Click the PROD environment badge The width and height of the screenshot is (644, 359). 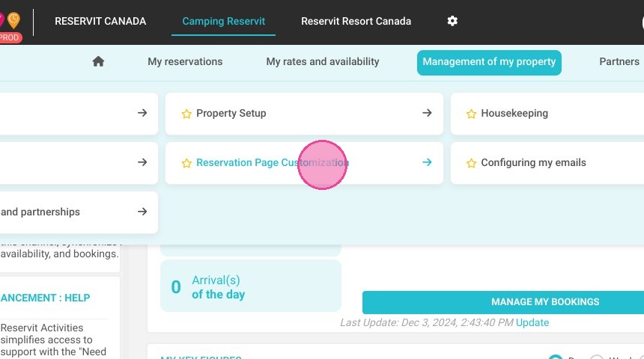click(x=10, y=37)
